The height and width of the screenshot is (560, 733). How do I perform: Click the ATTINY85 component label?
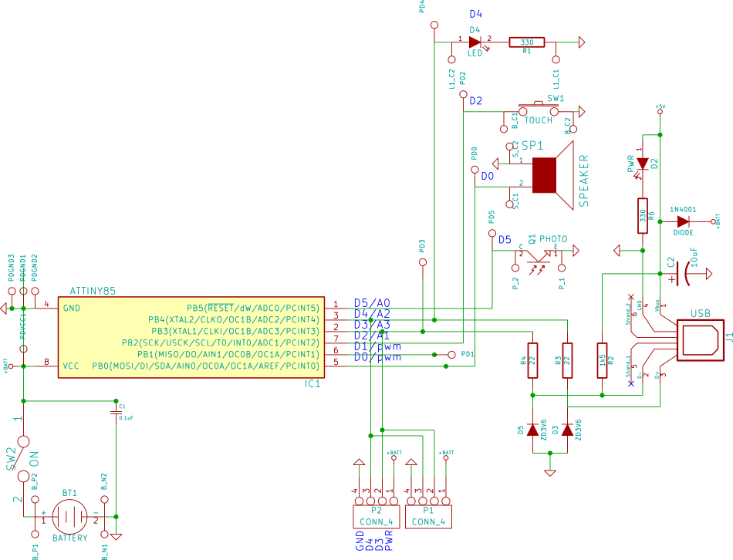point(93,292)
